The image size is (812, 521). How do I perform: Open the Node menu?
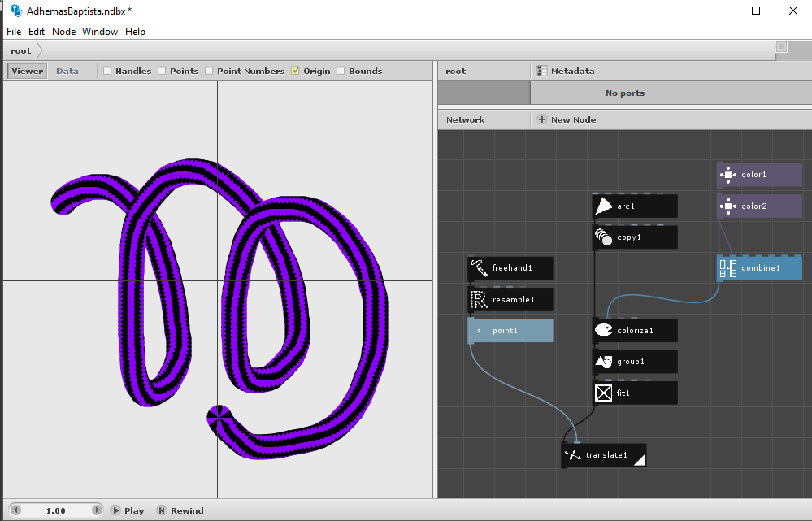pyautogui.click(x=63, y=32)
